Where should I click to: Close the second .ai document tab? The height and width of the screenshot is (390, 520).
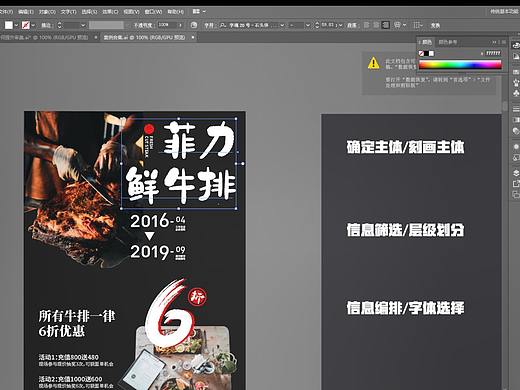point(192,37)
